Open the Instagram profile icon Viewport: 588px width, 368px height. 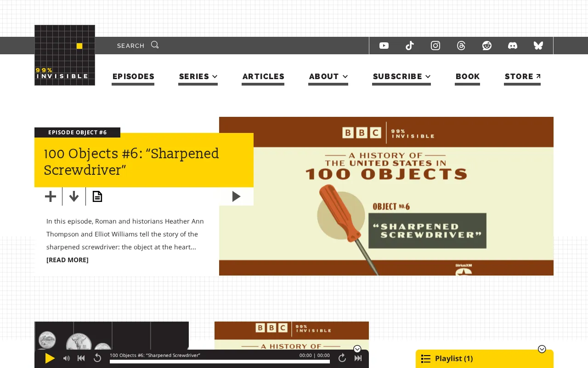pos(435,46)
